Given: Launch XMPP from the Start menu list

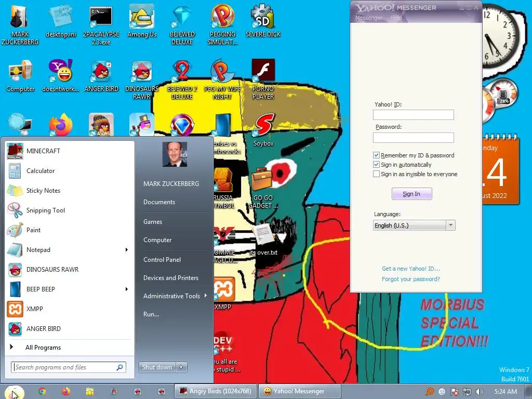Looking at the screenshot, I should coord(70,309).
